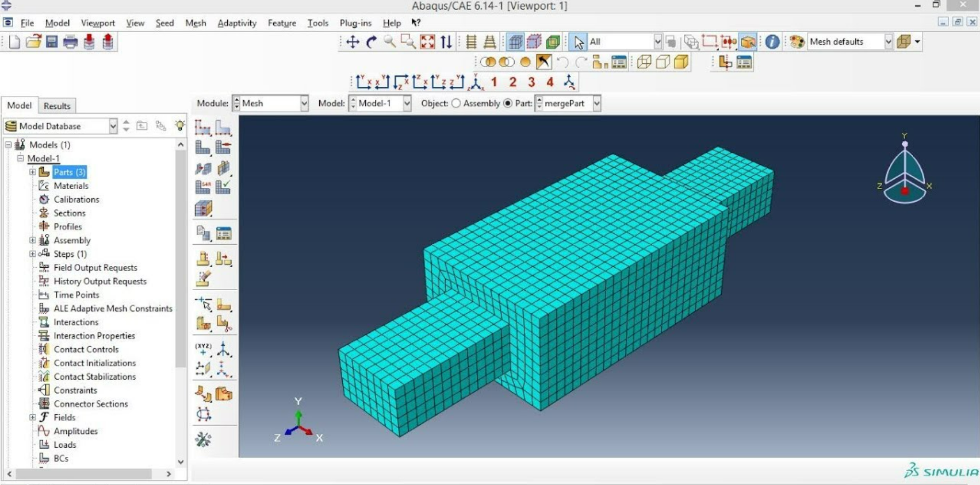Open the Seed menu
This screenshot has width=980, height=485.
click(x=164, y=23)
